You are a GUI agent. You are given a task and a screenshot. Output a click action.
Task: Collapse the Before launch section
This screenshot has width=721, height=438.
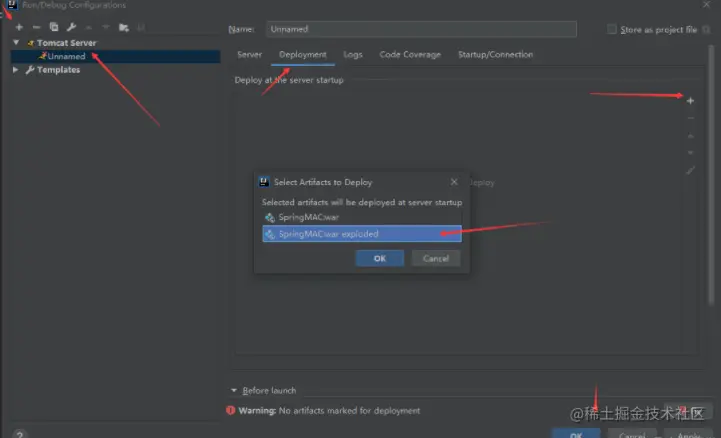[x=234, y=390]
